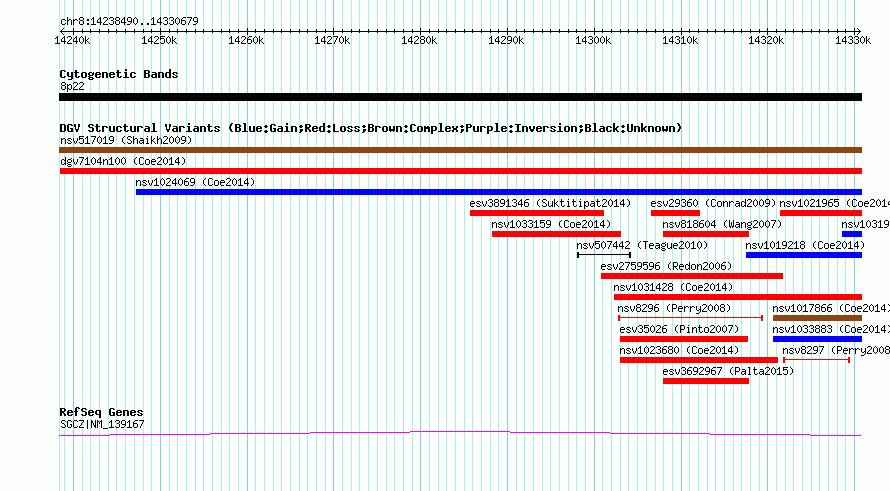Screen dimensions: 890x491
Task: Click the 14290k ruler tick label
Action: click(x=506, y=40)
